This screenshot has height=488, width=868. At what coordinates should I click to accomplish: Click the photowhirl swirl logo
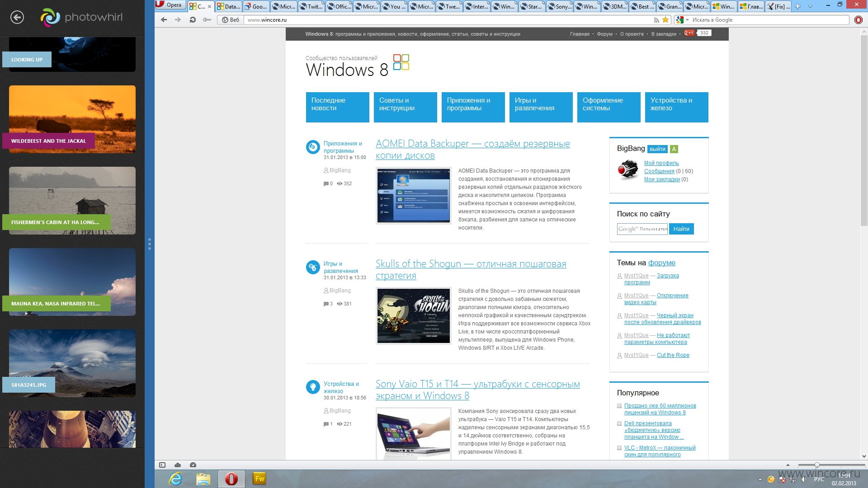50,18
